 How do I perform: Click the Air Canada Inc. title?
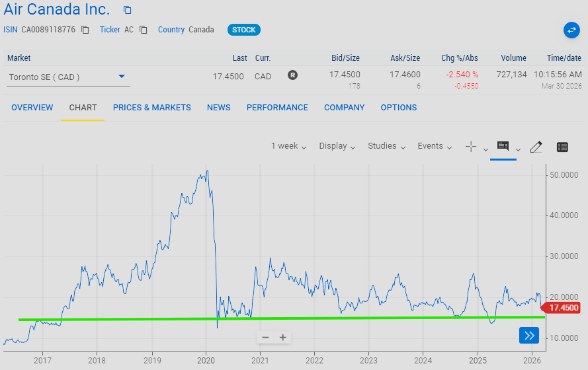pos(57,9)
